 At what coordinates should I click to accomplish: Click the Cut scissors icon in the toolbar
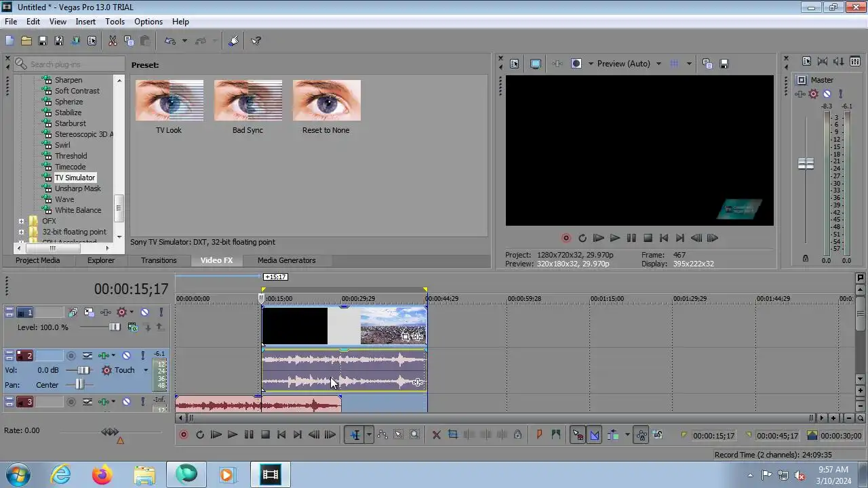click(x=113, y=41)
